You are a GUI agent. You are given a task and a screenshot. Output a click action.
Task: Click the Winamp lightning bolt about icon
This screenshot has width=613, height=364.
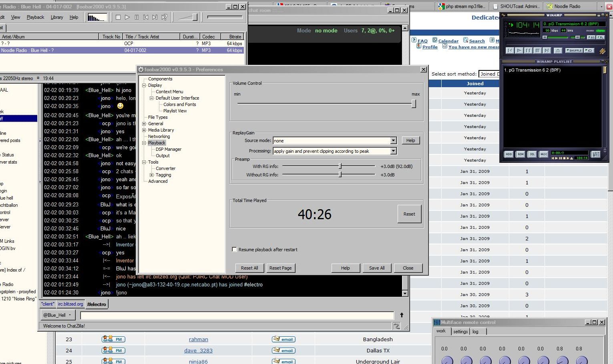click(x=602, y=51)
